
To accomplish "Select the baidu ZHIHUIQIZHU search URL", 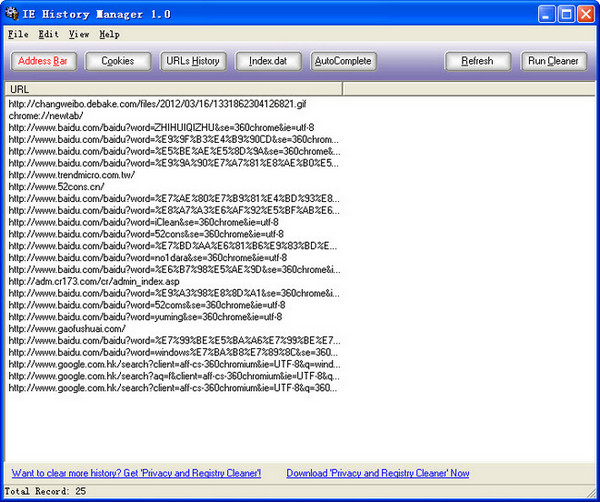I will (x=161, y=127).
